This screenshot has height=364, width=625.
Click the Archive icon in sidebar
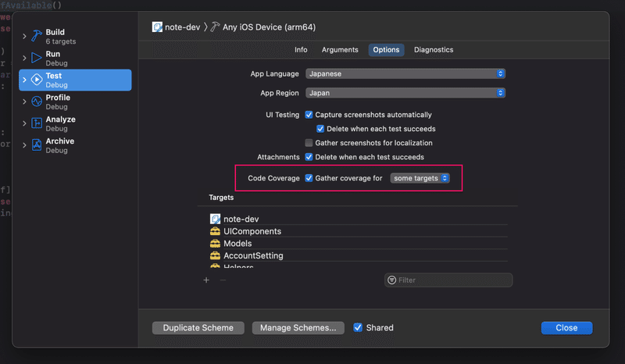click(37, 145)
